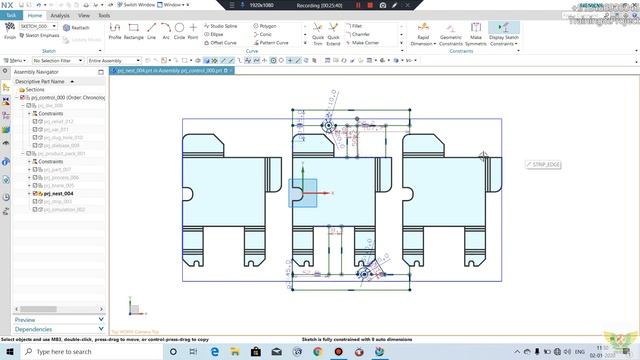Toggle checkbox for prj_simulation_002
This screenshot has width=640, height=360.
coord(35,209)
